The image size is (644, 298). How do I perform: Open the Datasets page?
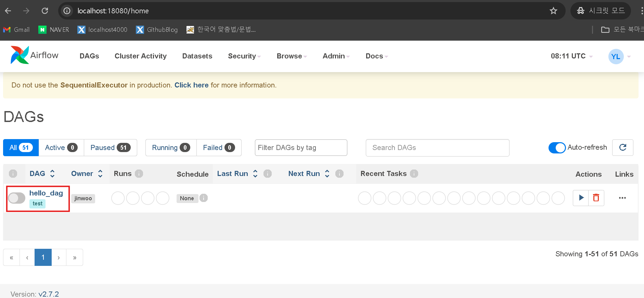[197, 56]
